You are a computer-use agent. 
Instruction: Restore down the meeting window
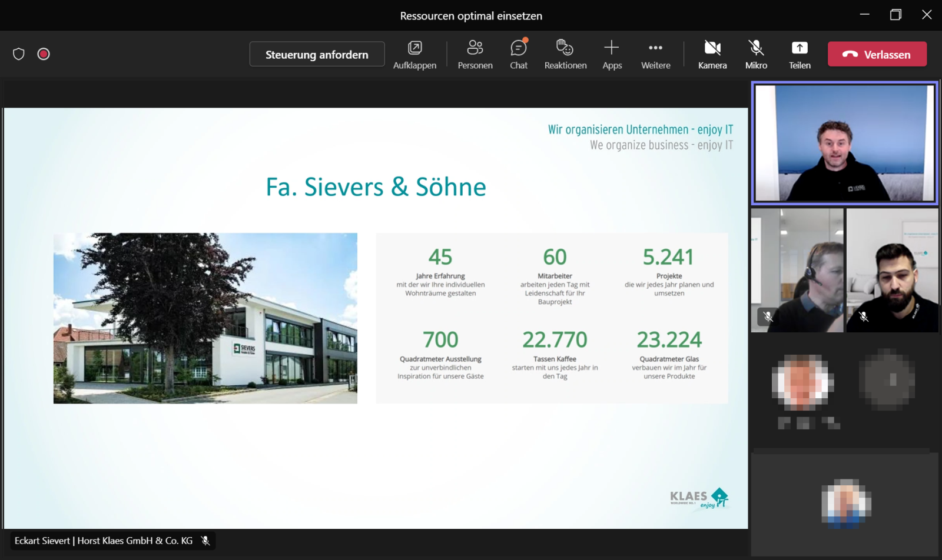[895, 15]
